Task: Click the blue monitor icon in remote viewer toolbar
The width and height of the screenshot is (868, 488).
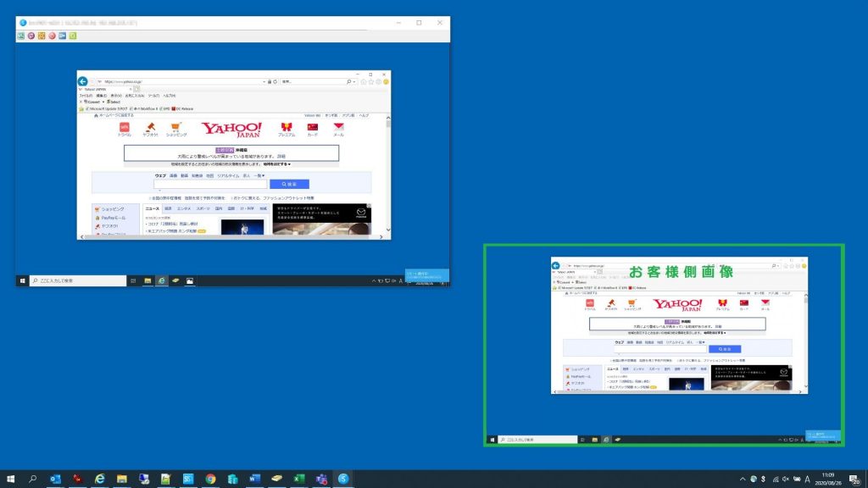Action: tap(63, 36)
